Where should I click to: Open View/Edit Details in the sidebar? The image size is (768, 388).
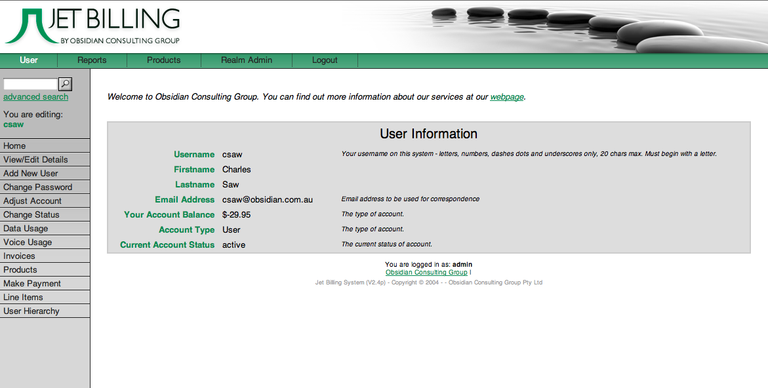click(x=45, y=160)
